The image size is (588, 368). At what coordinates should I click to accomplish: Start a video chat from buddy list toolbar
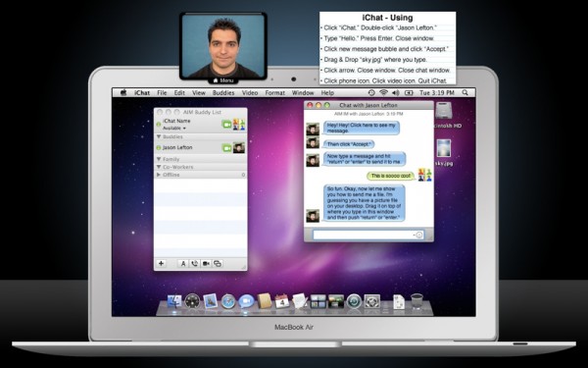[x=206, y=264]
